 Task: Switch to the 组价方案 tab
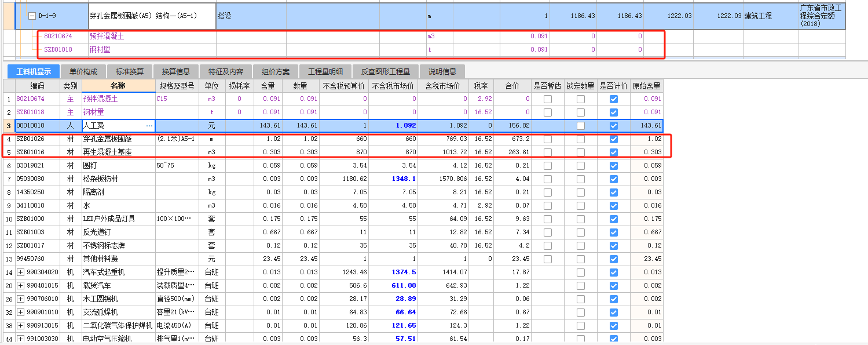point(276,72)
